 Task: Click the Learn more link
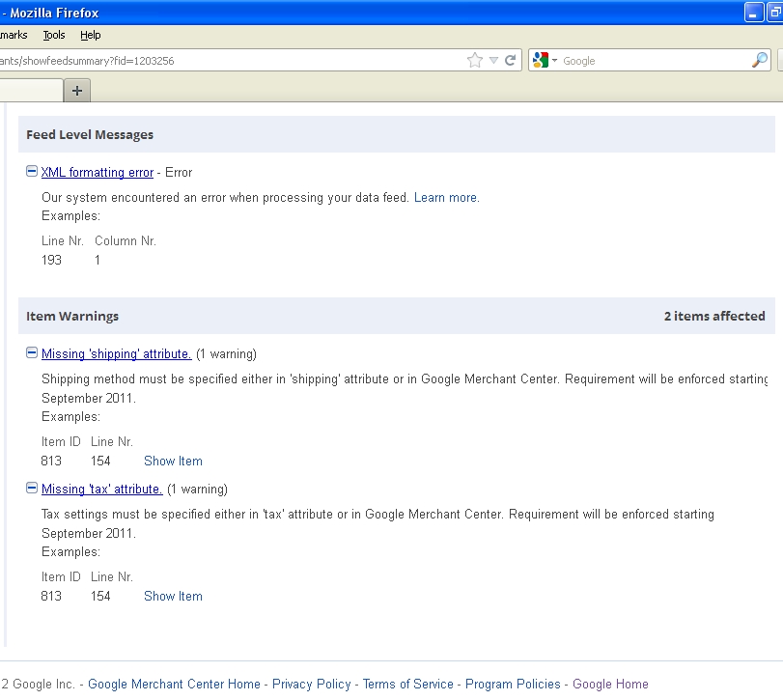(x=446, y=198)
